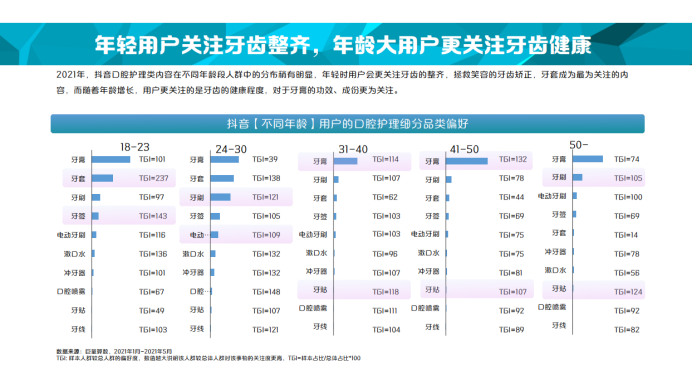Click the 31-40 age group heading
This screenshot has height=388, width=693.
pyautogui.click(x=353, y=149)
